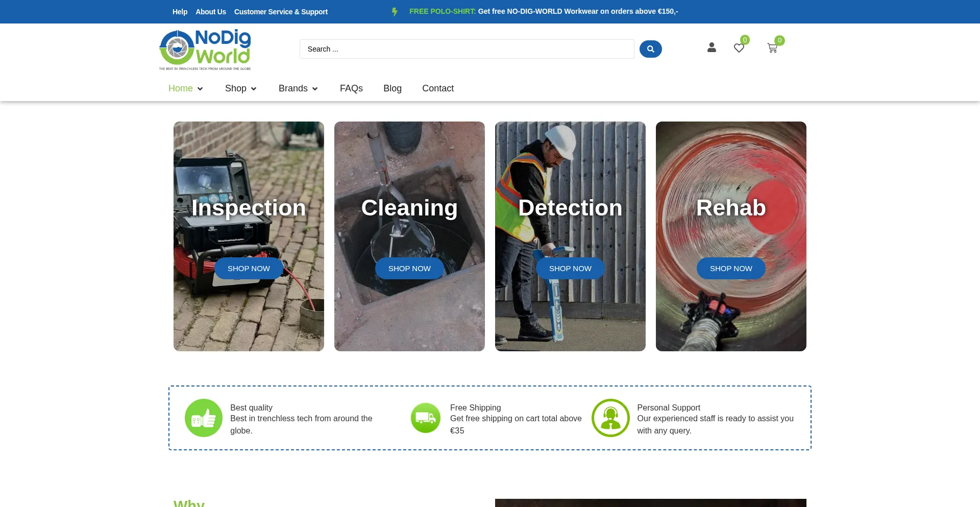The height and width of the screenshot is (507, 980).
Task: Click the FREE POLO-SHIRT promo text
Action: pyautogui.click(x=443, y=11)
